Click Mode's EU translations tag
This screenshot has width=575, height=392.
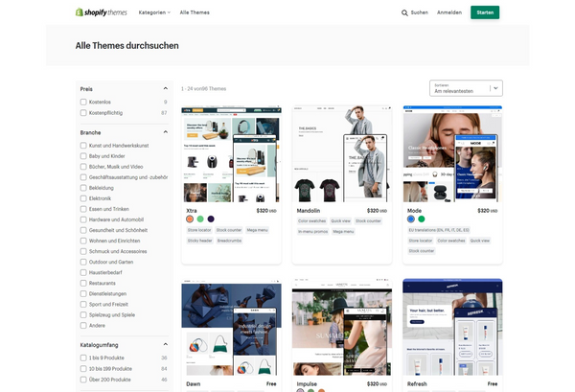click(439, 230)
